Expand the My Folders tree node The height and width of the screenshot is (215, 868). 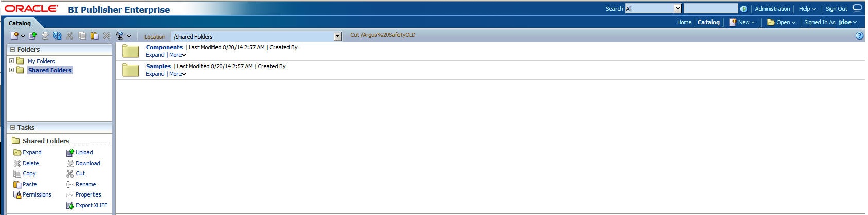11,61
